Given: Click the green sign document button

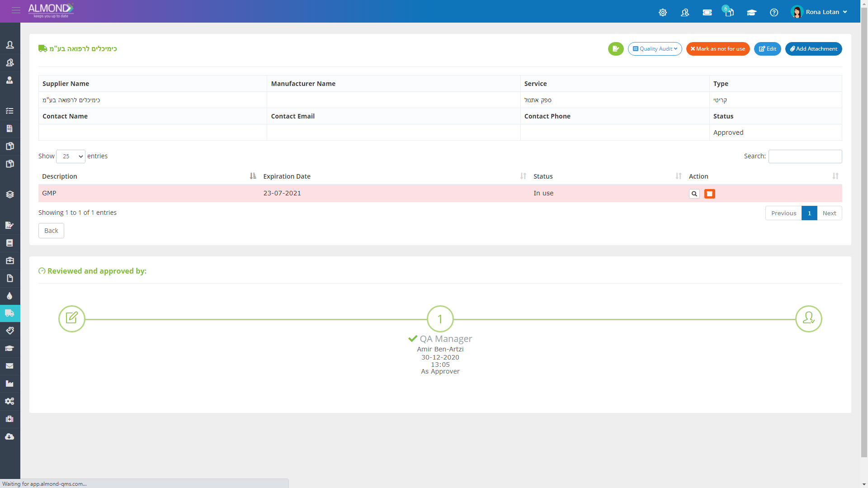Looking at the screenshot, I should coord(616,49).
